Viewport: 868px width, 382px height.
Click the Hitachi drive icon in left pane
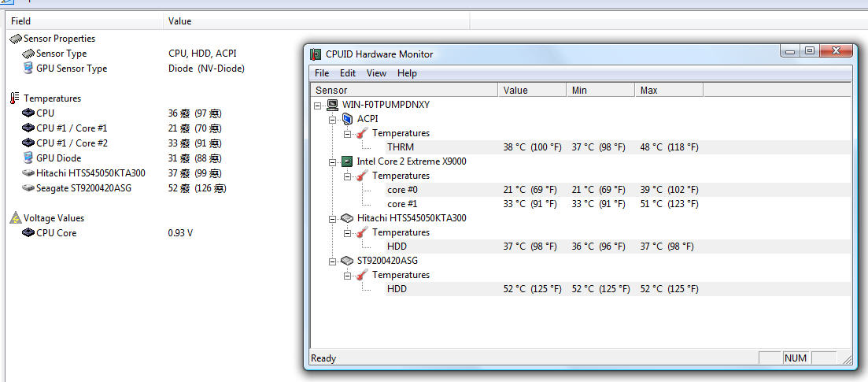pyautogui.click(x=28, y=173)
